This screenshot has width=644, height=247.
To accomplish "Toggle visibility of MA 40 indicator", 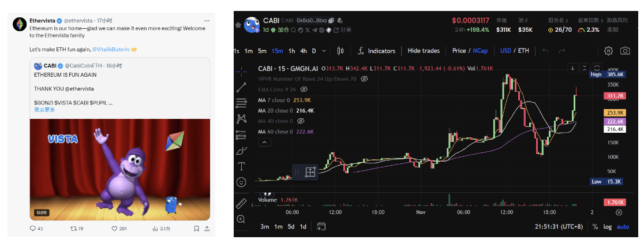I will coord(299,121).
